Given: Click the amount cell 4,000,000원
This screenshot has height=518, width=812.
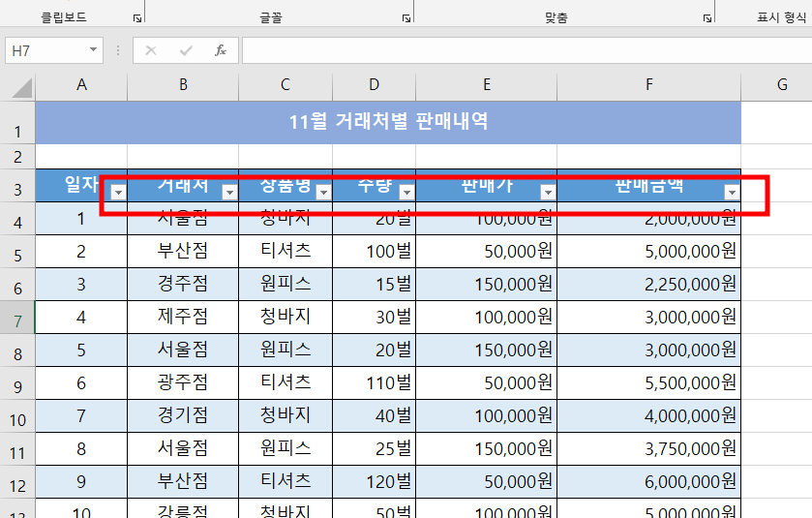Looking at the screenshot, I should (648, 415).
